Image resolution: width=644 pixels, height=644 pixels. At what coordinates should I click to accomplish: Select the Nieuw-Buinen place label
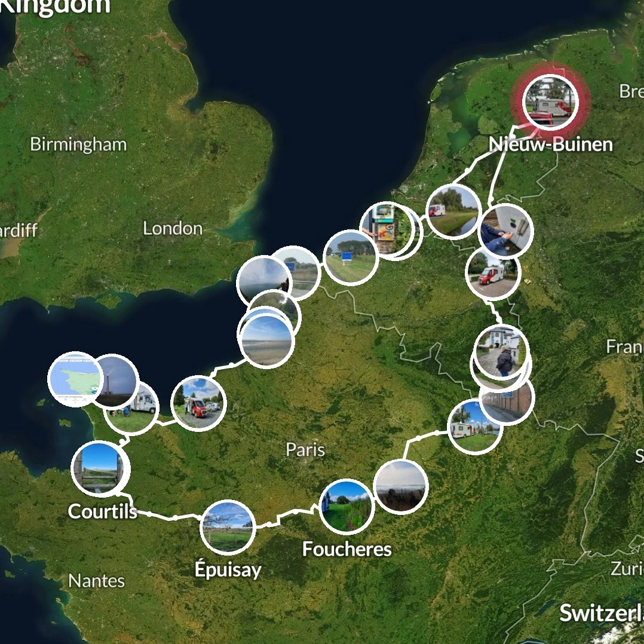[551, 145]
